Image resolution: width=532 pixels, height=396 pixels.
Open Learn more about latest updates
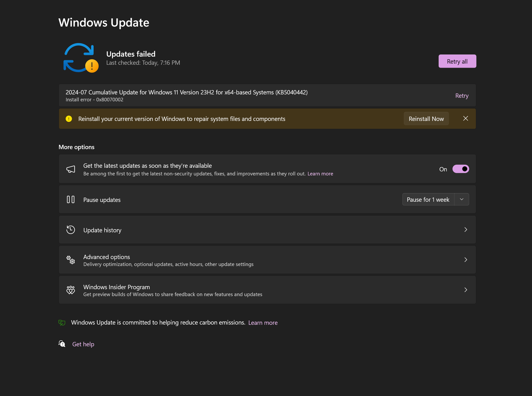pos(320,174)
